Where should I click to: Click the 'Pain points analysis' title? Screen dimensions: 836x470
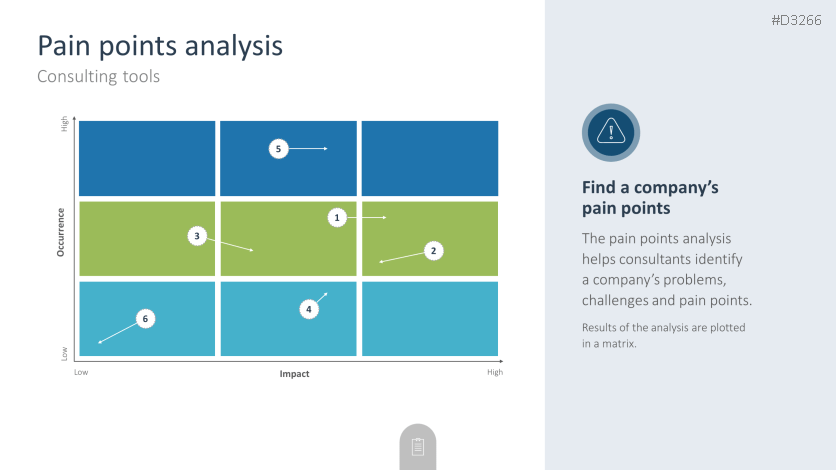(x=160, y=46)
